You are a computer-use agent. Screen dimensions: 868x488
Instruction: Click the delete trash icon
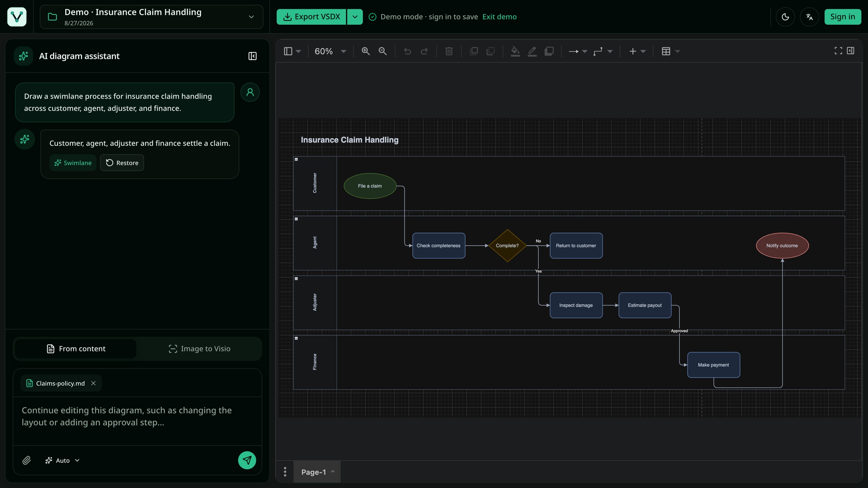click(449, 51)
